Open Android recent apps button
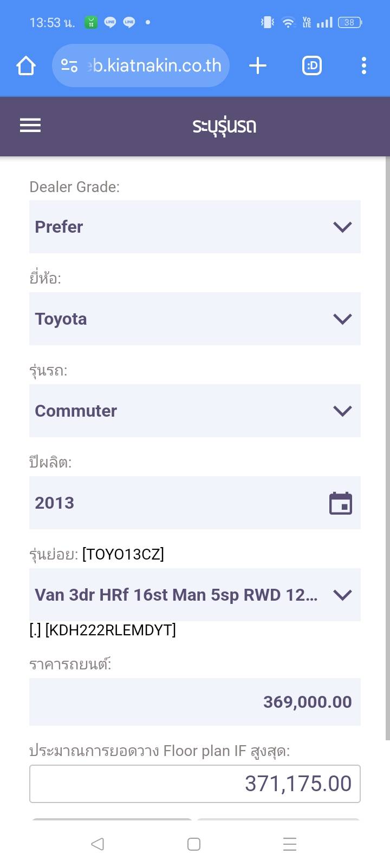The height and width of the screenshot is (868, 390). (x=290, y=844)
